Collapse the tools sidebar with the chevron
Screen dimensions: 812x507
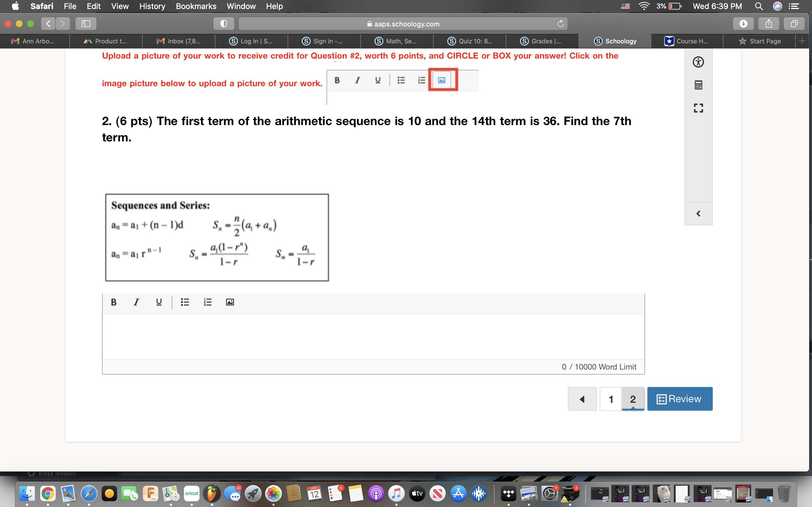(x=698, y=213)
